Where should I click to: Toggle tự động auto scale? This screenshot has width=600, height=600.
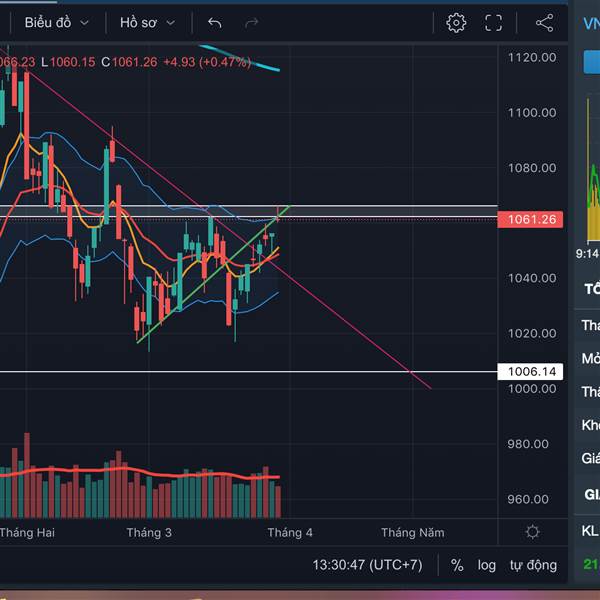pyautogui.click(x=533, y=565)
